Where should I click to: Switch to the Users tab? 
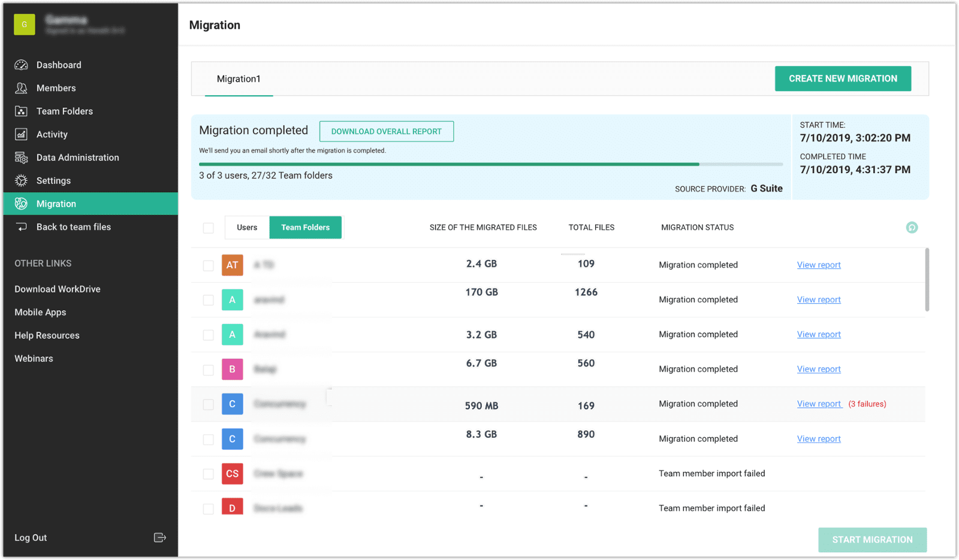coord(247,228)
